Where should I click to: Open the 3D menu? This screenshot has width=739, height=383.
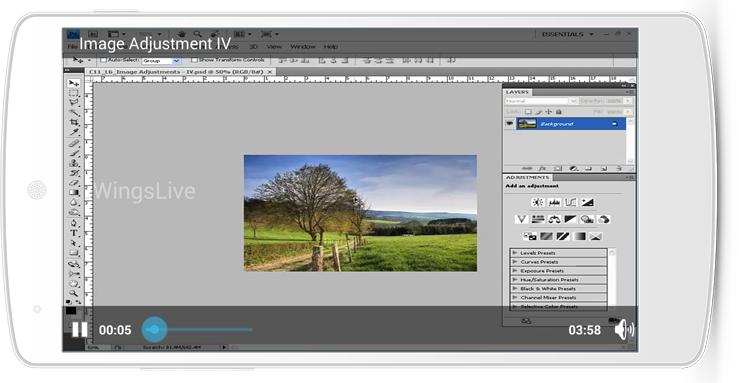tap(254, 47)
